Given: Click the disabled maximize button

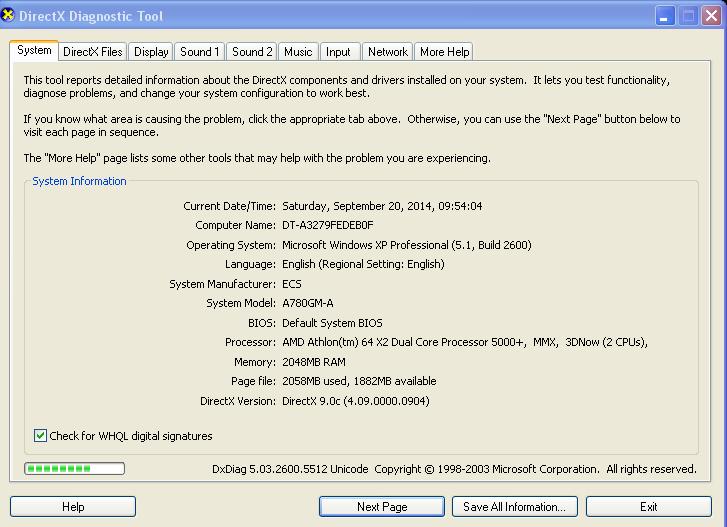Looking at the screenshot, I should point(688,16).
